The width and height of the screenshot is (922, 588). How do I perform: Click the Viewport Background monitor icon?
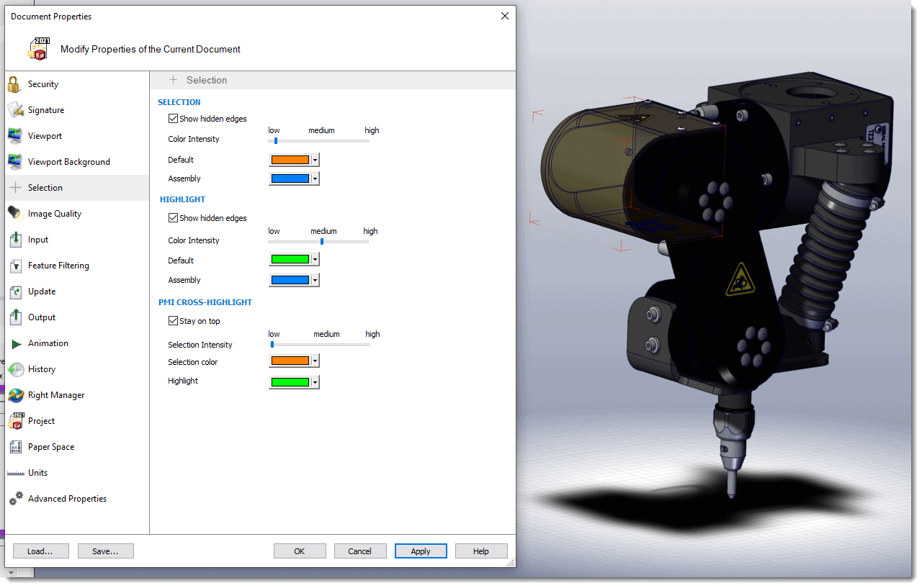(15, 162)
